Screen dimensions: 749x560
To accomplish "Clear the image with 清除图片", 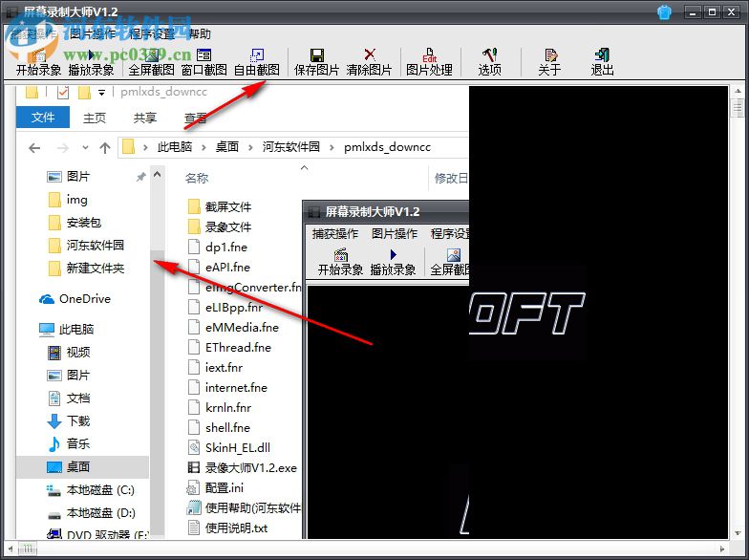I will pyautogui.click(x=369, y=63).
